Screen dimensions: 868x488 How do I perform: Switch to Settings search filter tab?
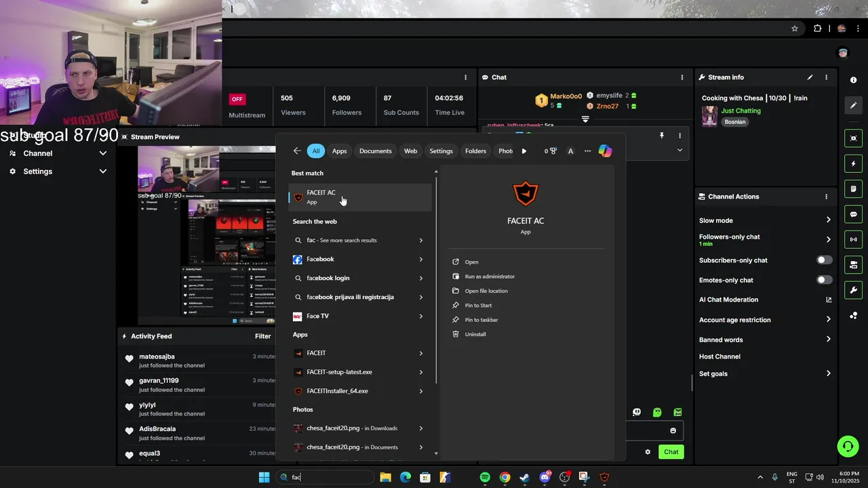(441, 151)
